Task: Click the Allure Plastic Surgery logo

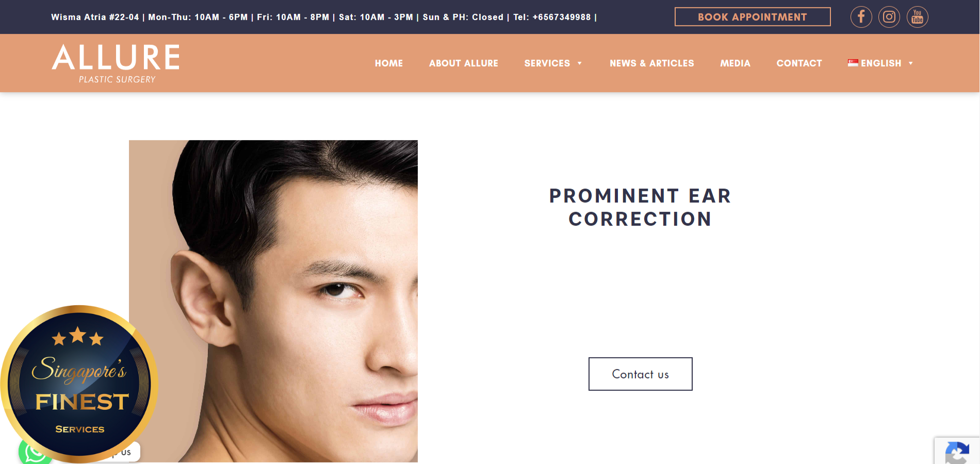Action: pos(116,63)
